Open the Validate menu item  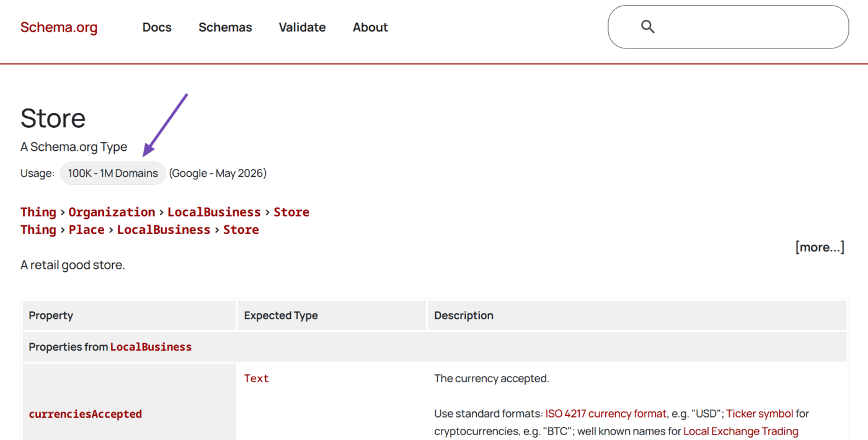302,27
